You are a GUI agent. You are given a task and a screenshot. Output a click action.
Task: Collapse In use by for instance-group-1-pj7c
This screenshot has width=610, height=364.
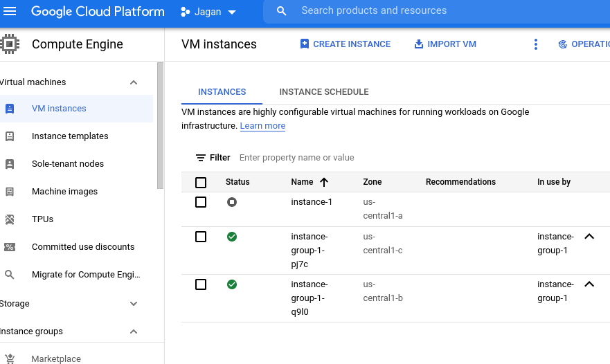[589, 237]
